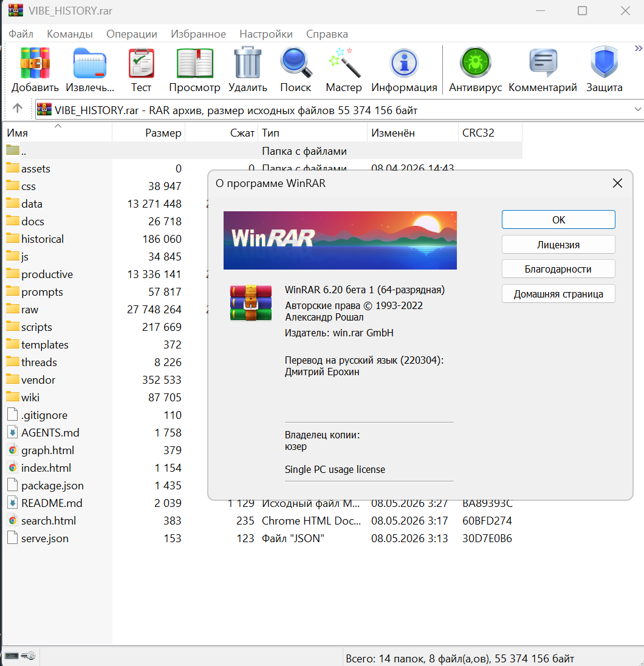Click the Благодарности button
The height and width of the screenshot is (666, 644).
(x=558, y=269)
